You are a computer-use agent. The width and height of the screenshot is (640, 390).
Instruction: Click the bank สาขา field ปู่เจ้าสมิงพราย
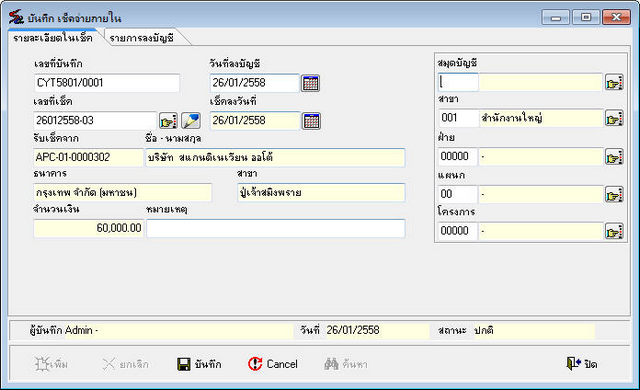pos(321,193)
